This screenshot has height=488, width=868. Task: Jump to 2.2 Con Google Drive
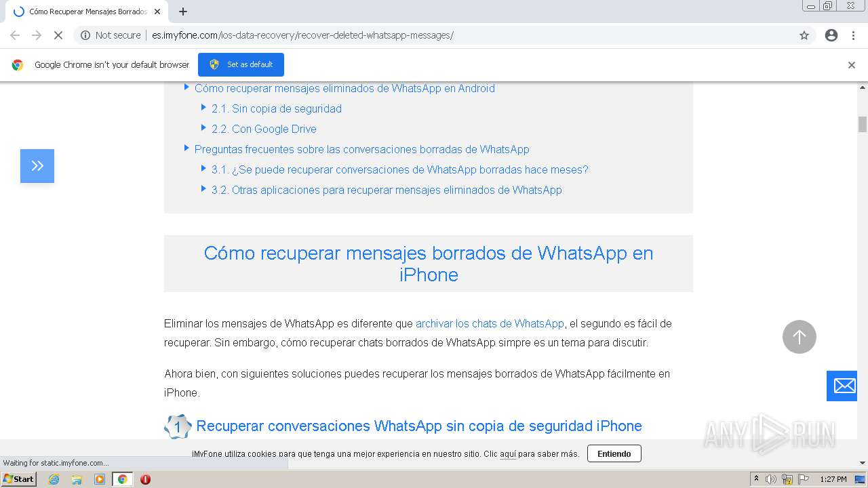264,129
